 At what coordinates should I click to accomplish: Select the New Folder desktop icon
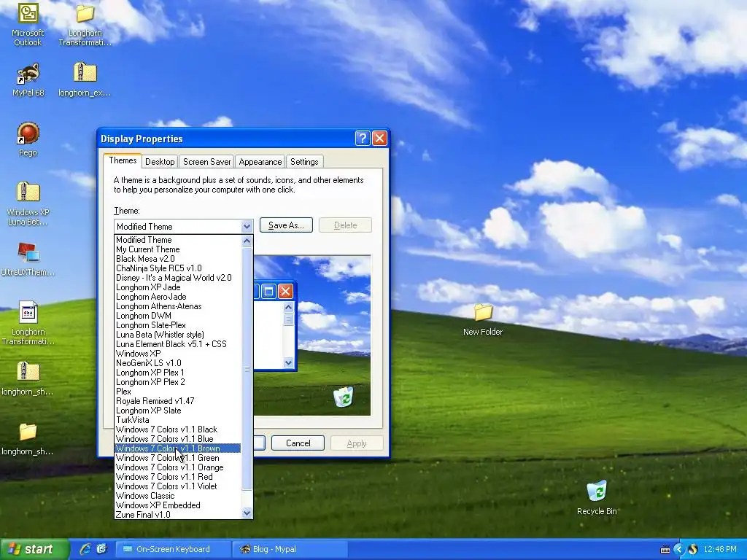(x=483, y=319)
